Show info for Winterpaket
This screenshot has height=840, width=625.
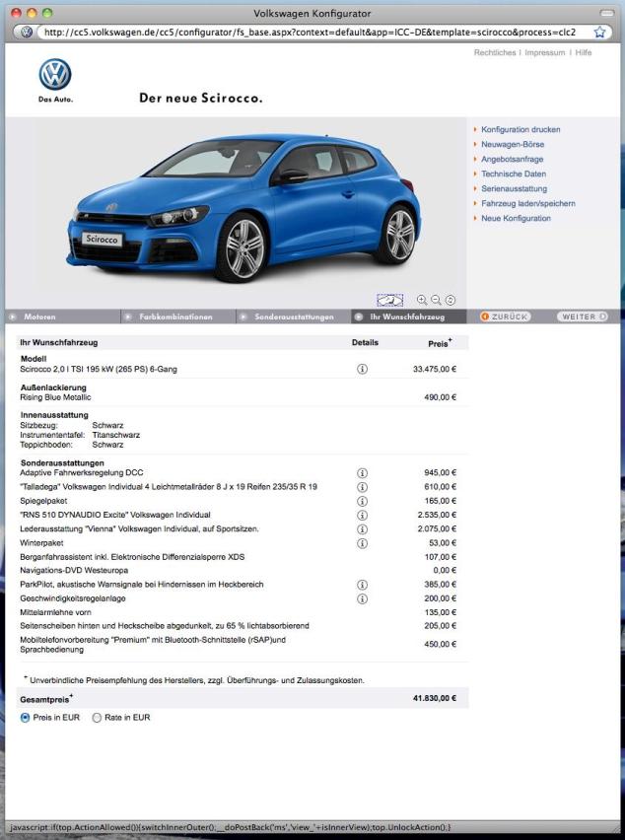362,543
